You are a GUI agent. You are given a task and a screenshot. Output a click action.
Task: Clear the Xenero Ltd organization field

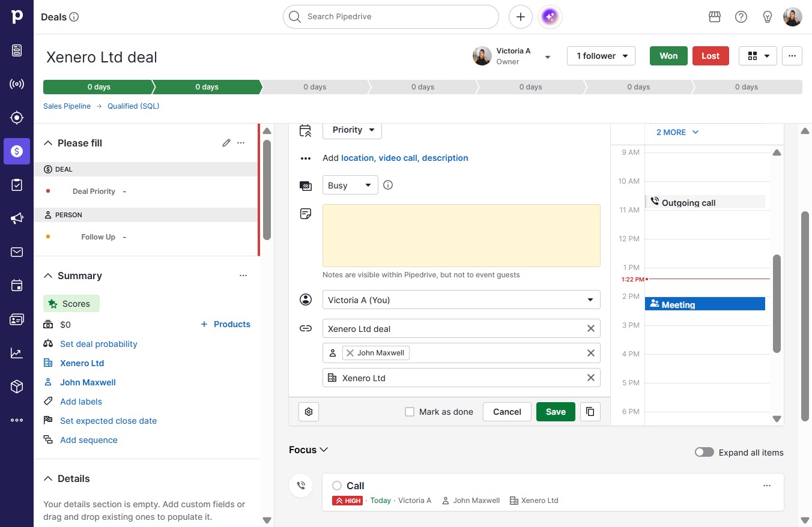click(x=591, y=378)
